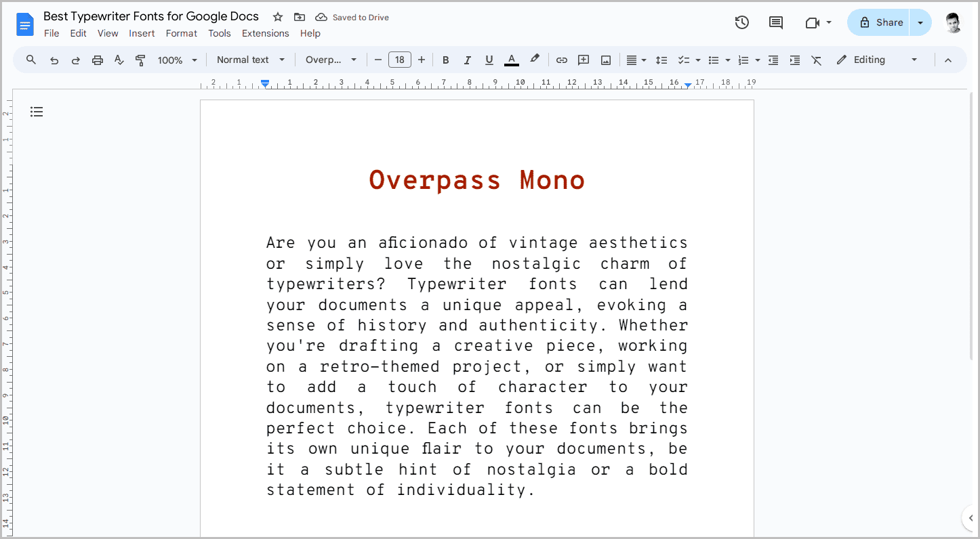Open the Insert menu
Image resolution: width=980 pixels, height=539 pixels.
click(x=142, y=33)
